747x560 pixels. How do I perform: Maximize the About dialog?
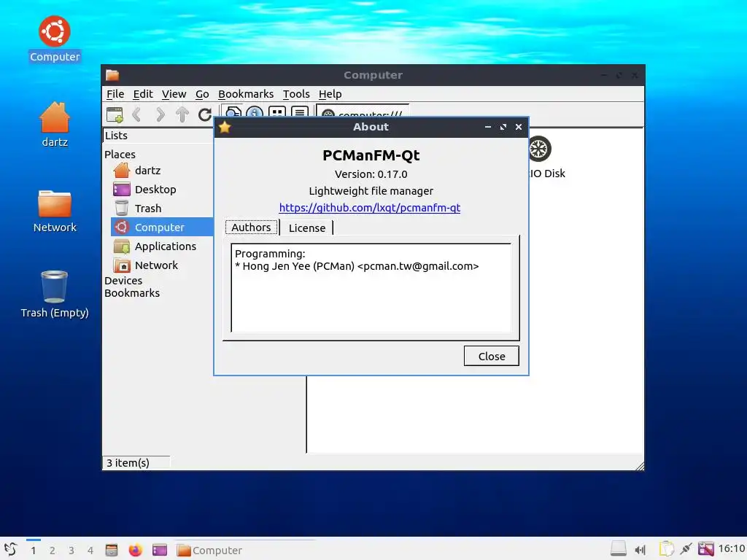pyautogui.click(x=503, y=127)
